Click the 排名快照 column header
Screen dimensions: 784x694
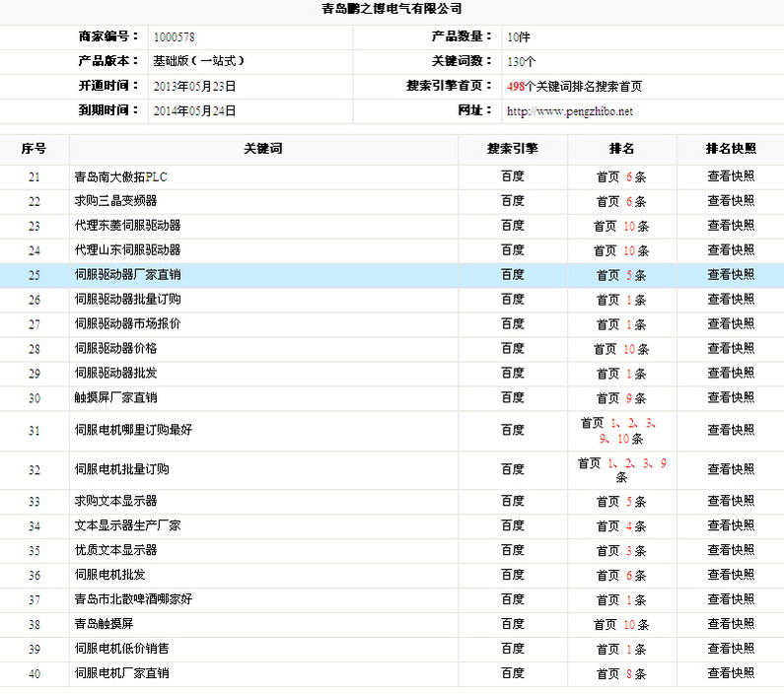[x=731, y=149]
